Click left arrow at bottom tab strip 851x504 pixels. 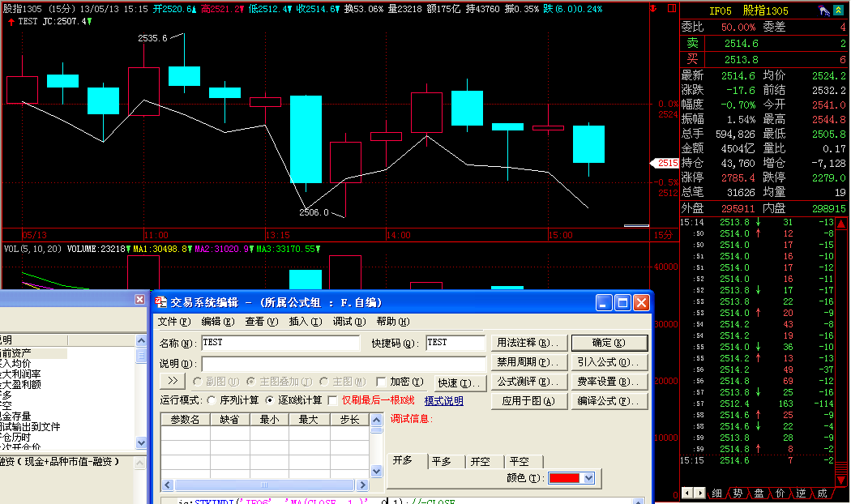click(687, 493)
